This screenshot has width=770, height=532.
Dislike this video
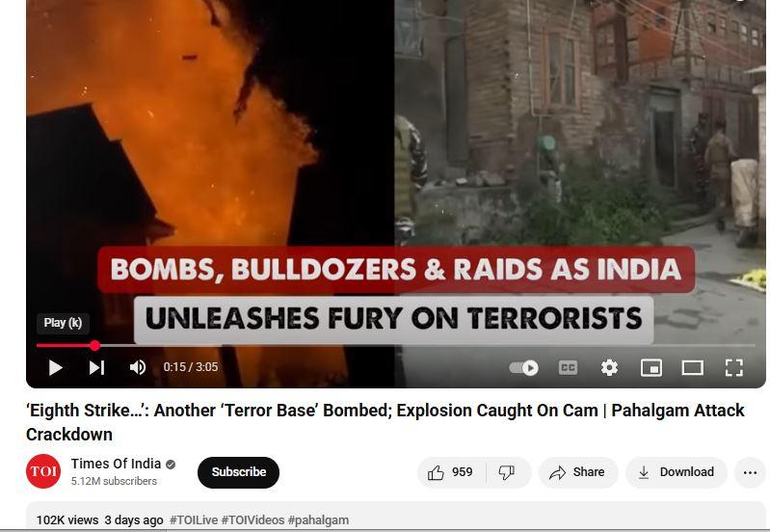click(508, 472)
